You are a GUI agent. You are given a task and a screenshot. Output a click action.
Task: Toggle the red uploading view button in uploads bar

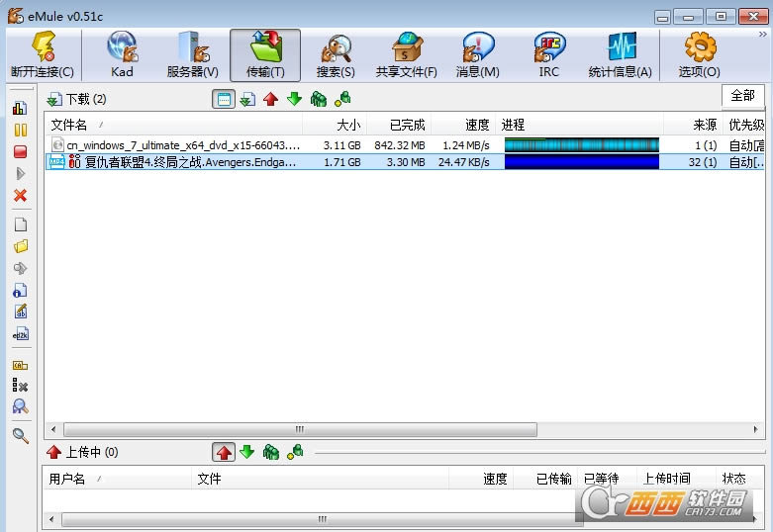tap(224, 452)
